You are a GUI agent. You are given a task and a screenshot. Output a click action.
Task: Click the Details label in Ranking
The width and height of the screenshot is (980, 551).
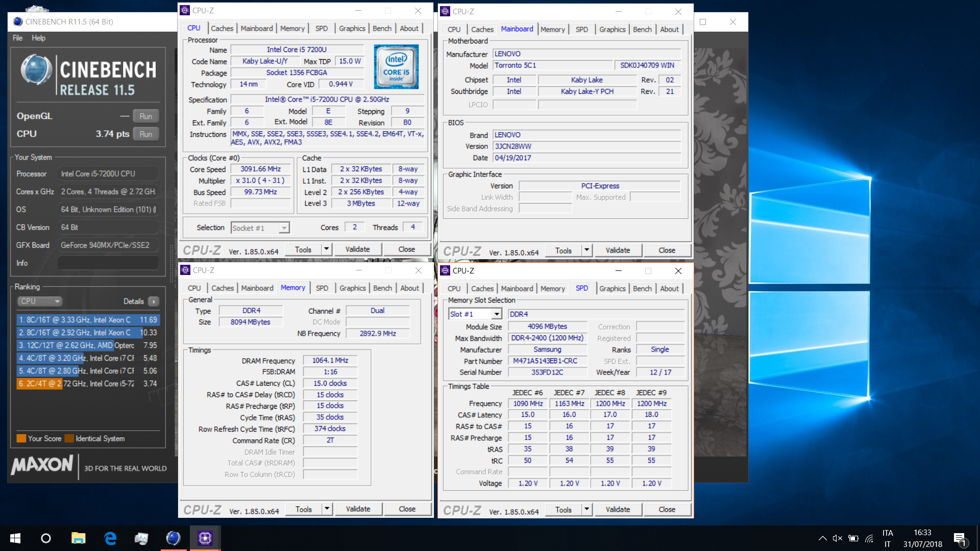pos(134,302)
